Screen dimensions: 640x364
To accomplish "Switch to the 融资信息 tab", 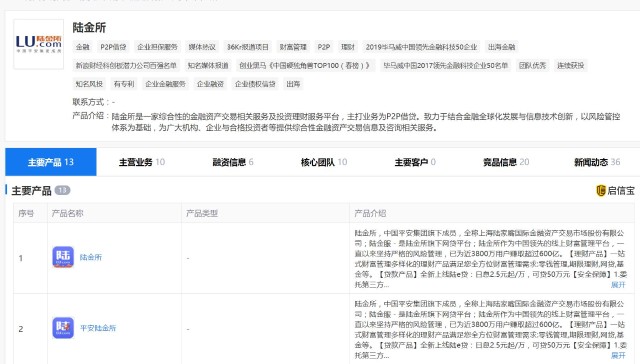I will point(233,162).
